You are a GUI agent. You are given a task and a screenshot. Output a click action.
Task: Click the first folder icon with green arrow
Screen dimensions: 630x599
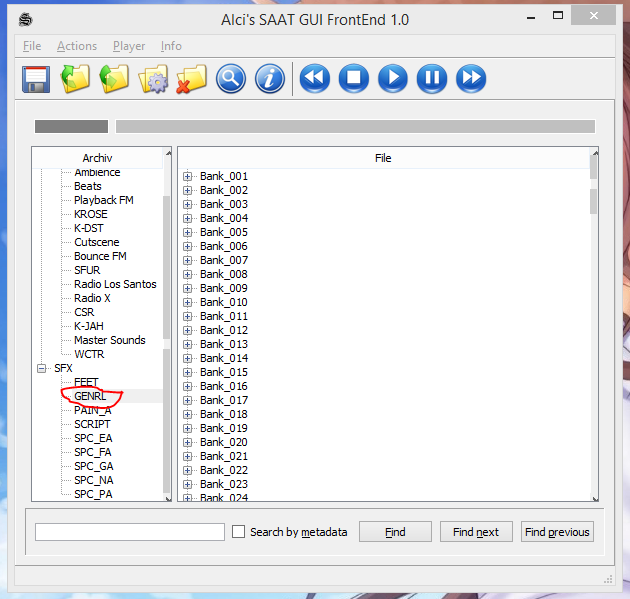click(x=75, y=78)
